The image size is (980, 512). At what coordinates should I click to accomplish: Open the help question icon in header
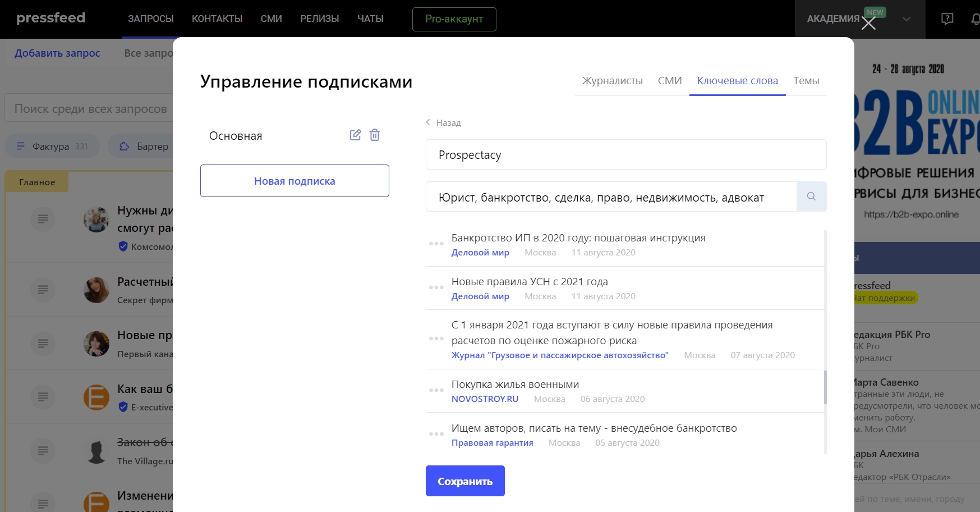(x=947, y=19)
